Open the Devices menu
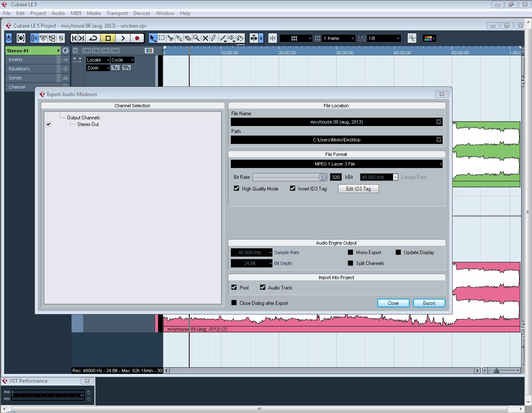This screenshot has height=413, width=532. [x=141, y=13]
